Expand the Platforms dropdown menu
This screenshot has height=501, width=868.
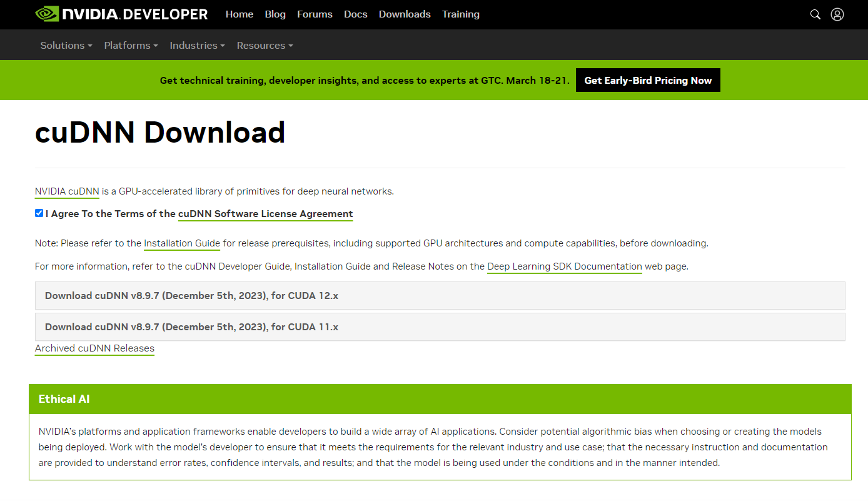131,45
